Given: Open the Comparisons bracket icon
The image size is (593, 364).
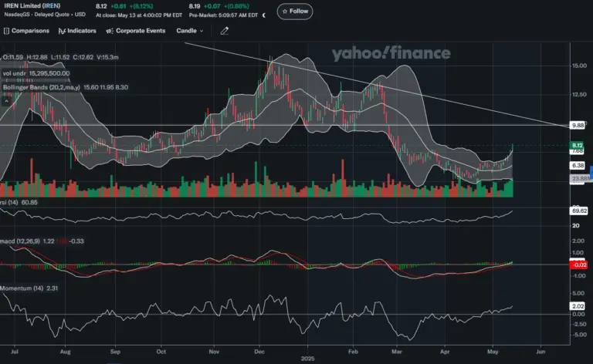Looking at the screenshot, I should pos(6,31).
